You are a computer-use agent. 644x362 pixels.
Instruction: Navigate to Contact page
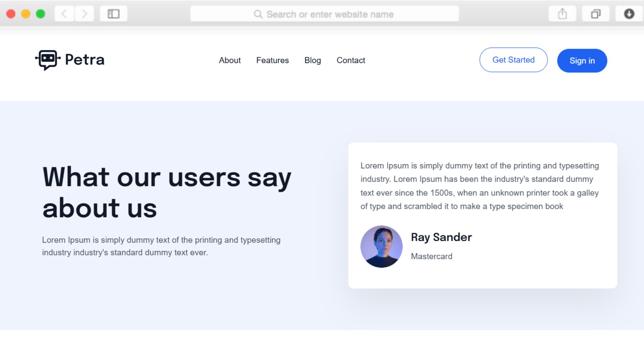point(351,60)
